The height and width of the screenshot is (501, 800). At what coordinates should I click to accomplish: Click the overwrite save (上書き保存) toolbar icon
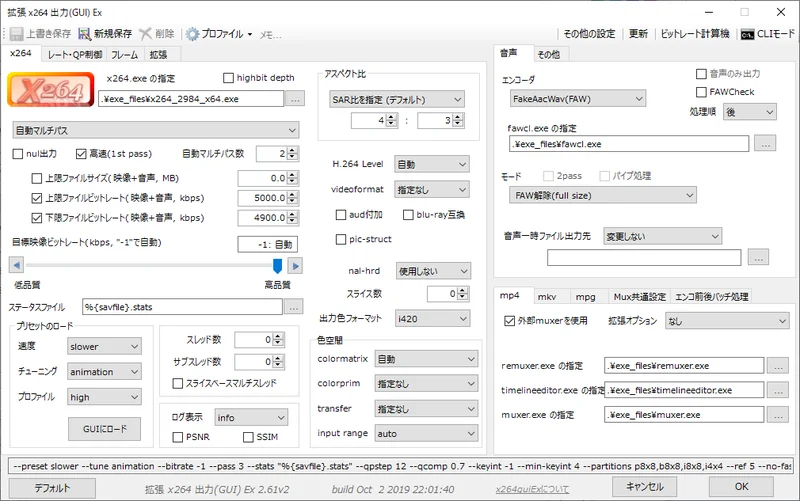(17, 33)
